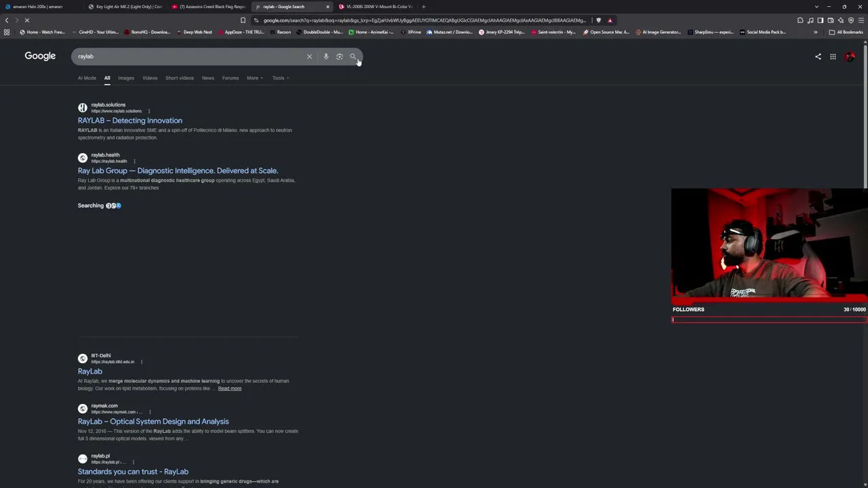
Task: Switch to Videos results tab
Action: tap(150, 78)
